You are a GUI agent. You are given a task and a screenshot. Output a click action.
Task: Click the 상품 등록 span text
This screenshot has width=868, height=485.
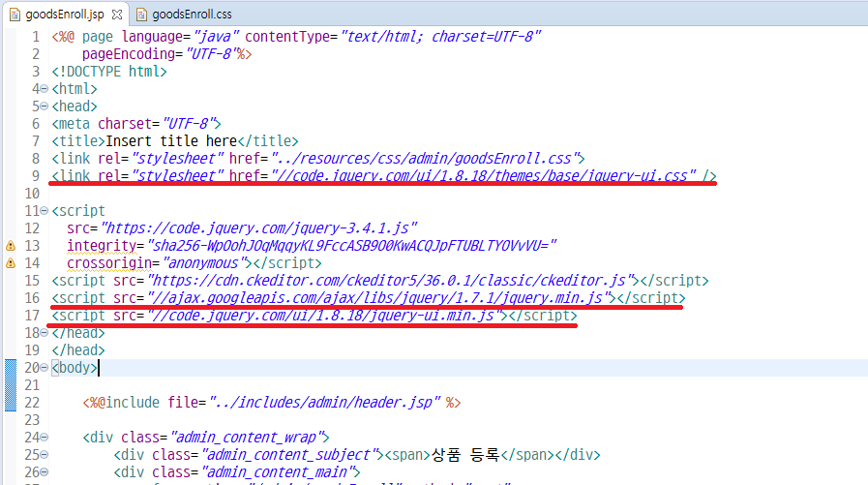[465, 455]
